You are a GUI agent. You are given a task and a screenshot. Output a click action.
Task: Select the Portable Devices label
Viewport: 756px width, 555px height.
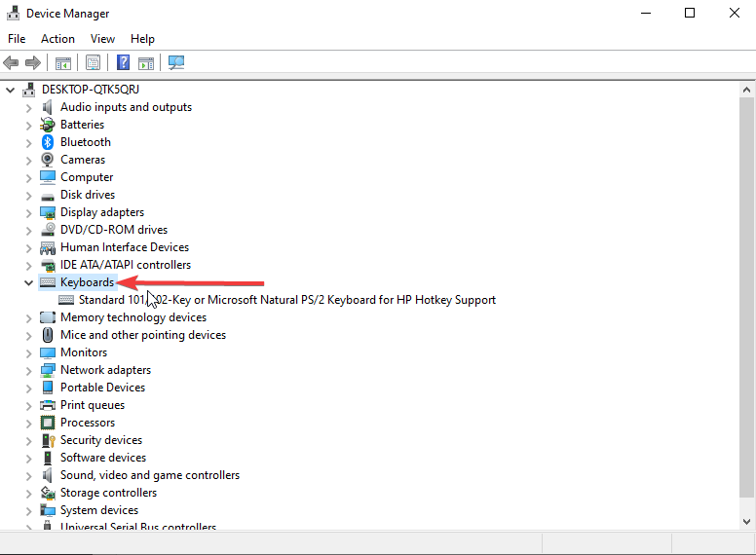(x=102, y=388)
